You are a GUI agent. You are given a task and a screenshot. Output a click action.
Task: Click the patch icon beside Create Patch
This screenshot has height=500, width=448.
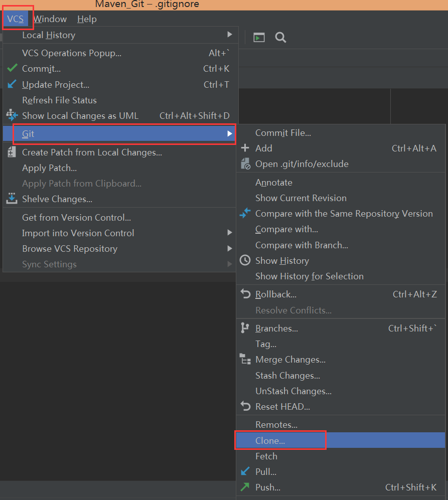click(x=12, y=152)
